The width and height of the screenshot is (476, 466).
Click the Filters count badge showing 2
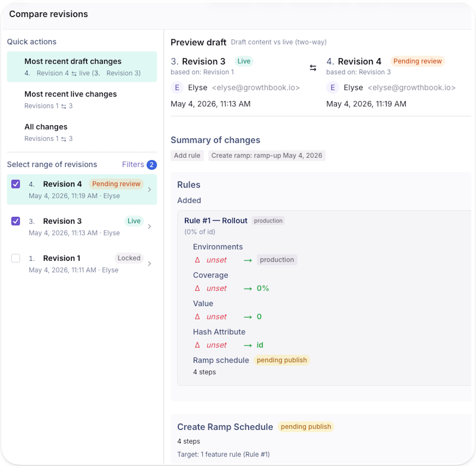pos(152,165)
